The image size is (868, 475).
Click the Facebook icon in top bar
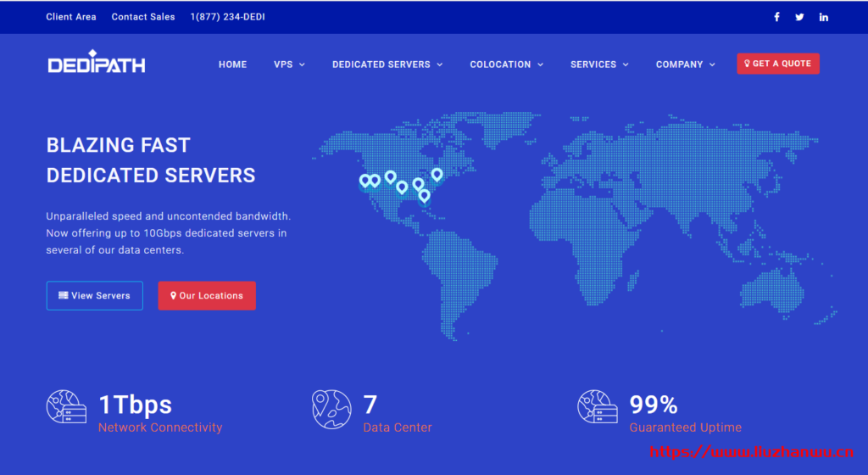776,17
